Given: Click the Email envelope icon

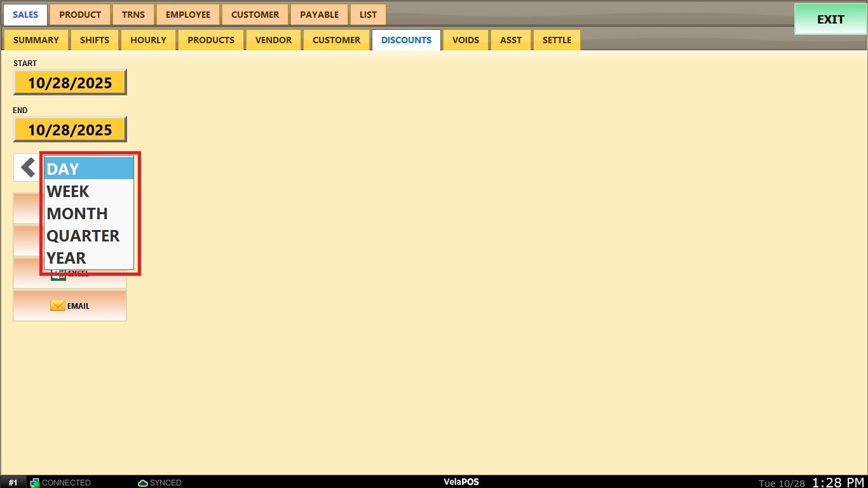Looking at the screenshot, I should [x=58, y=306].
